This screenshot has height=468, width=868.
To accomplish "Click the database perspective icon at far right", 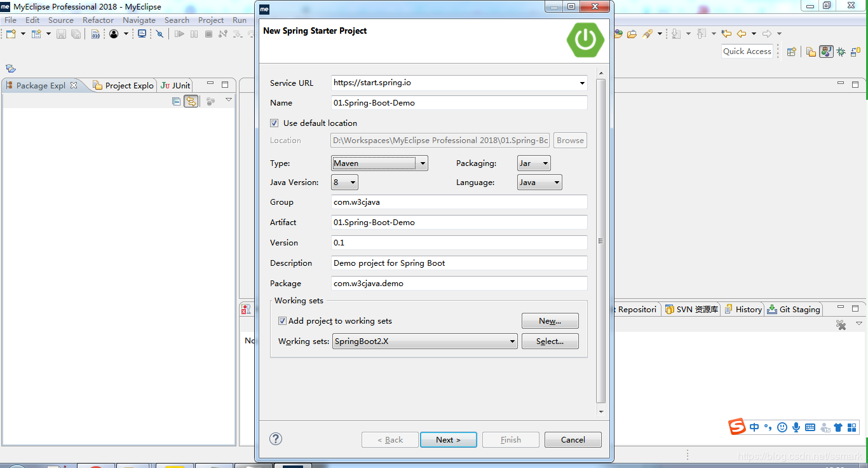I will 854,52.
